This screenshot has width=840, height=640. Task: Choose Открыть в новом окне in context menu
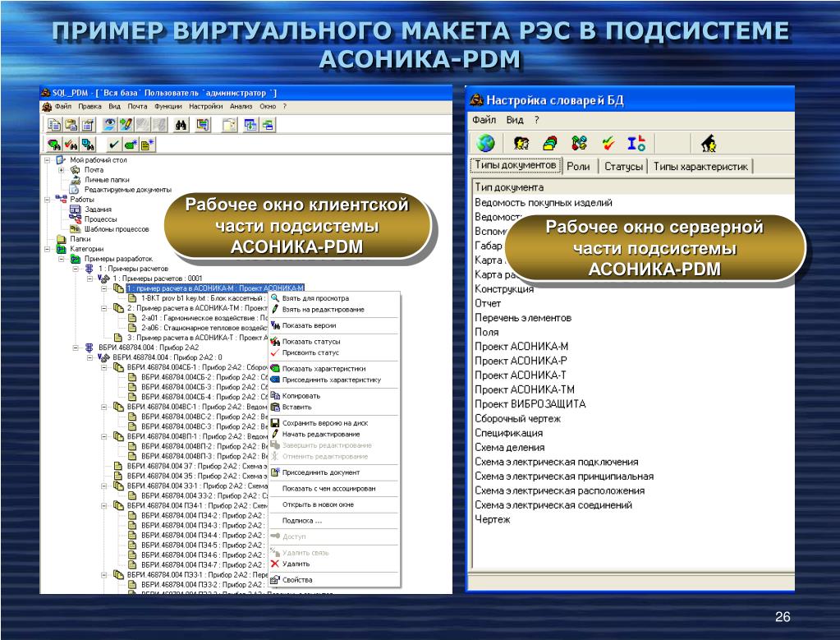coord(319,504)
